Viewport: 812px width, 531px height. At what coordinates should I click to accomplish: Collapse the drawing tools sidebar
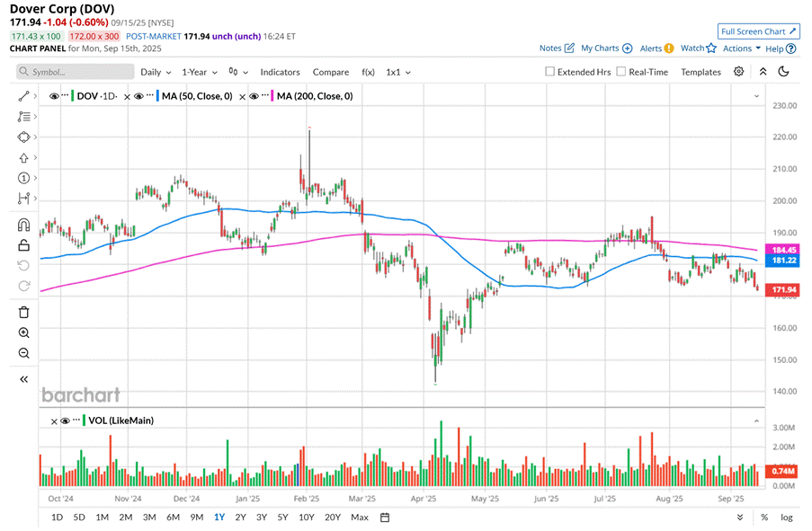point(23,379)
